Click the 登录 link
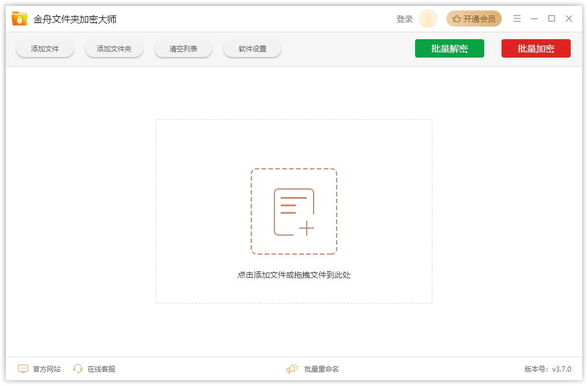 tap(404, 18)
